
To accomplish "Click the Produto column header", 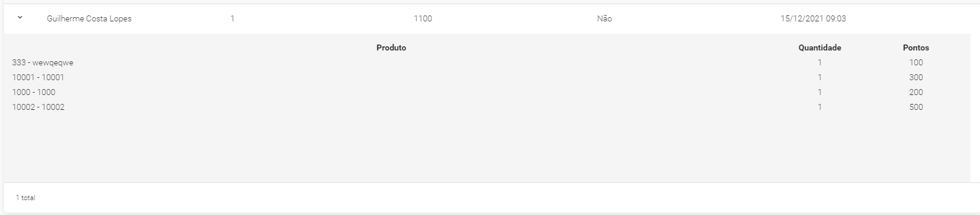I will 391,48.
